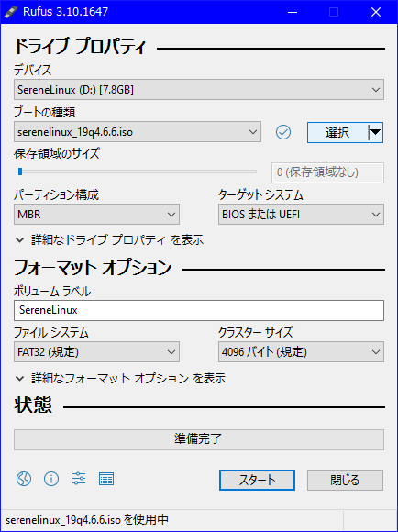Expand 詳細なフォーマット オプション を表示
Screen dimensions: 398x532
(120, 378)
